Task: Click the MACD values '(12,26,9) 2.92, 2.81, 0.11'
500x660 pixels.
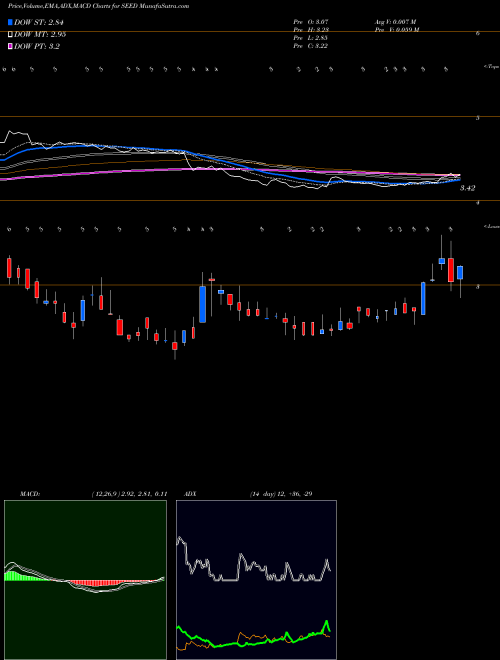Action: [130, 494]
